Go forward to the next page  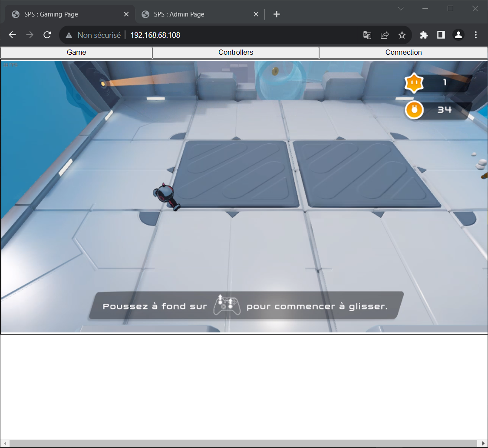(x=30, y=35)
